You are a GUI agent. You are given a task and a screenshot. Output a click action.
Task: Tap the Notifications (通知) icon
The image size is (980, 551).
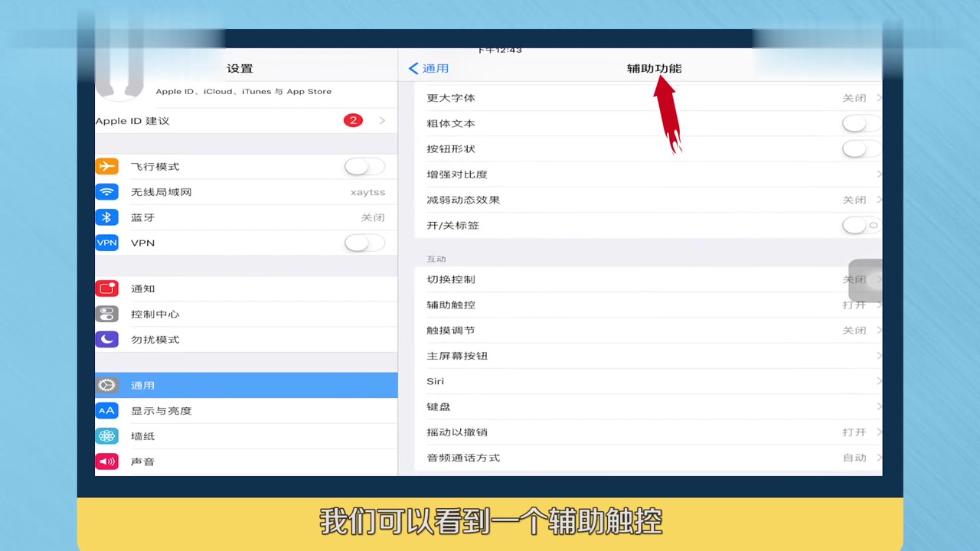coord(107,289)
